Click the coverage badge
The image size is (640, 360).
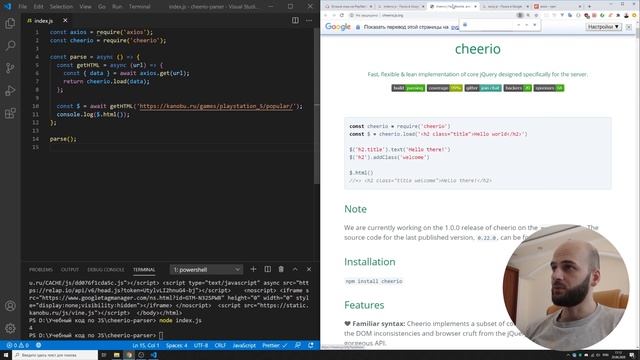pyautogui.click(x=444, y=88)
